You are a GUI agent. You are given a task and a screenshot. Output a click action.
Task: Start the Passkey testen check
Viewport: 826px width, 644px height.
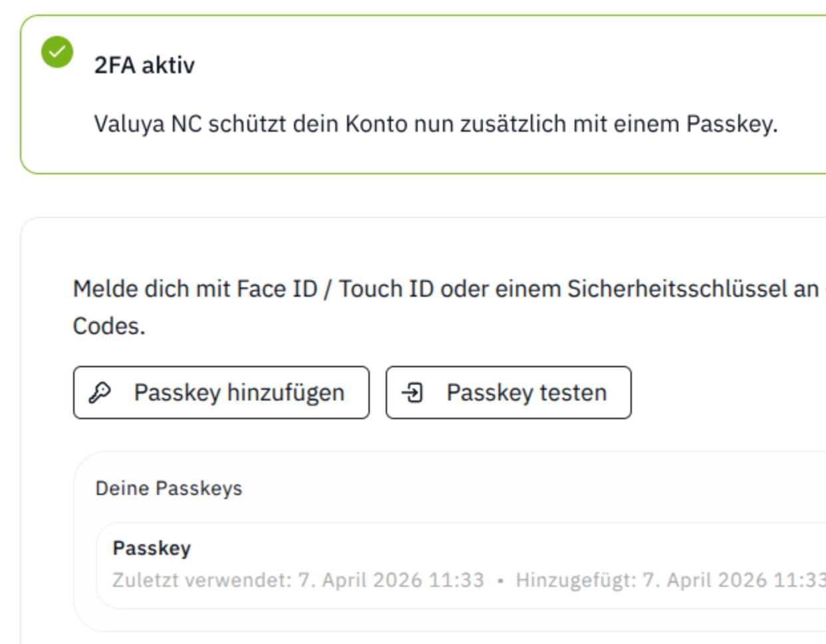[x=508, y=393]
